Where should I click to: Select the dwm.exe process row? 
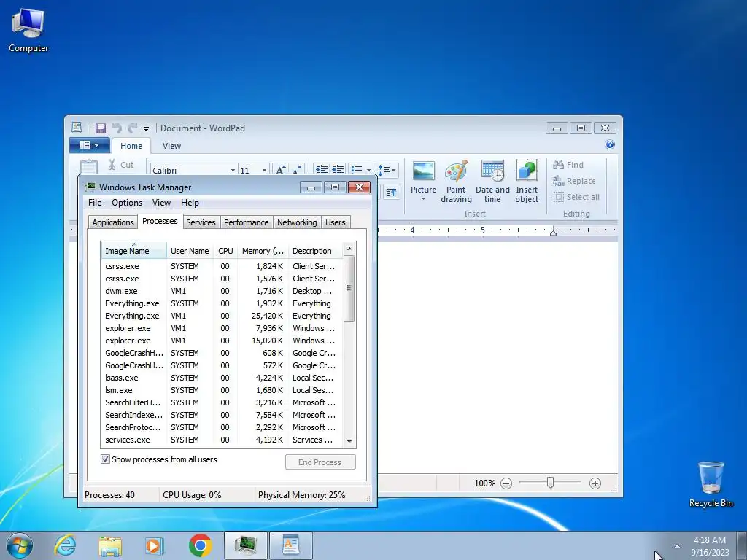coord(222,291)
